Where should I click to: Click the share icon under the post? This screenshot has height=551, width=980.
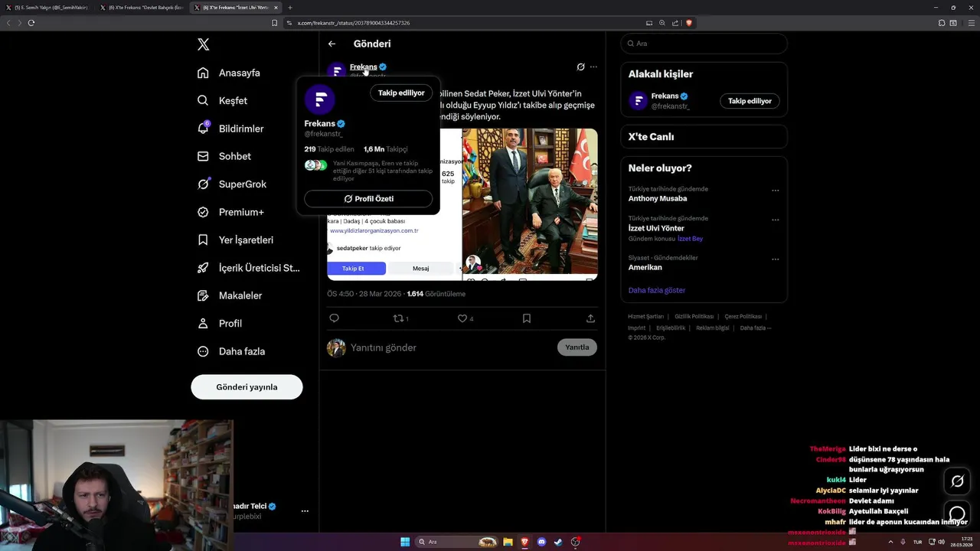point(590,318)
